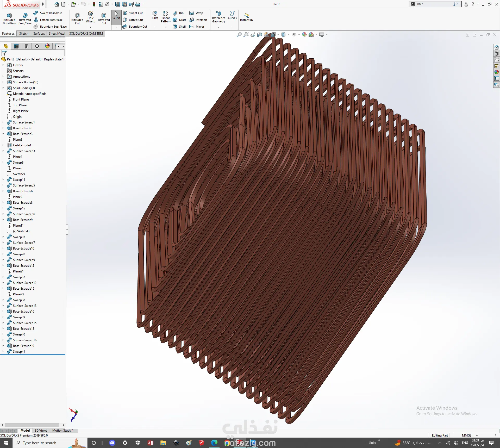
Task: Apply the Fillet feature
Action: 155,16
